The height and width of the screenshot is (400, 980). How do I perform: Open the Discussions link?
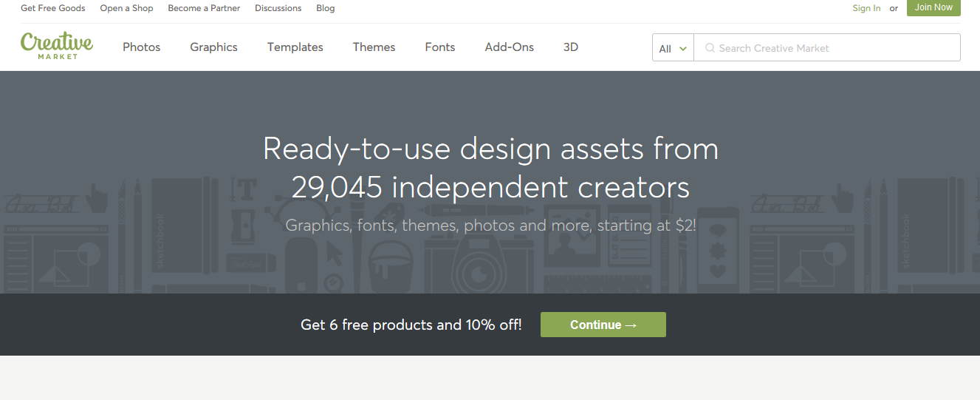(x=278, y=8)
